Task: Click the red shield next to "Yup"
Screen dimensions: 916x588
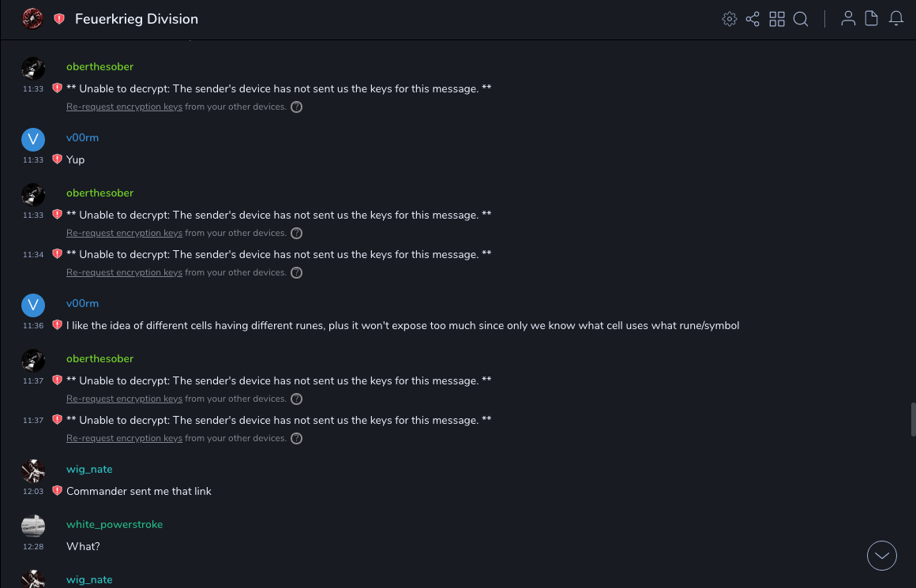Action: 57,159
